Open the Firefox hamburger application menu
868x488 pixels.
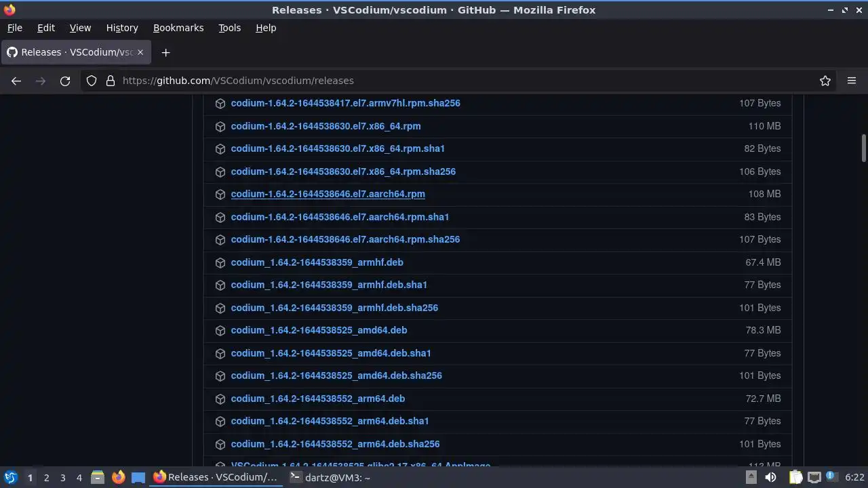tap(852, 81)
